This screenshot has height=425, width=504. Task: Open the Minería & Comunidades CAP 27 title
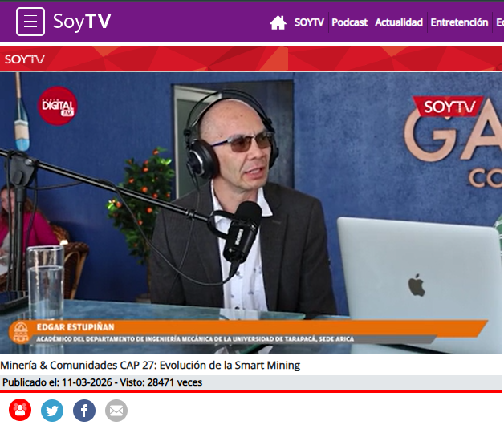point(150,366)
